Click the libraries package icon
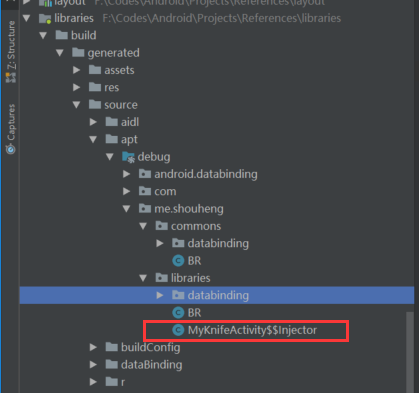Screen dimensions: 419x393 click(x=162, y=278)
